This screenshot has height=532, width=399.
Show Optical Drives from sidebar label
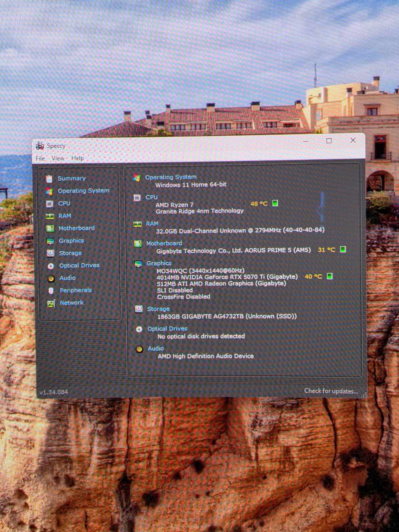coord(79,265)
